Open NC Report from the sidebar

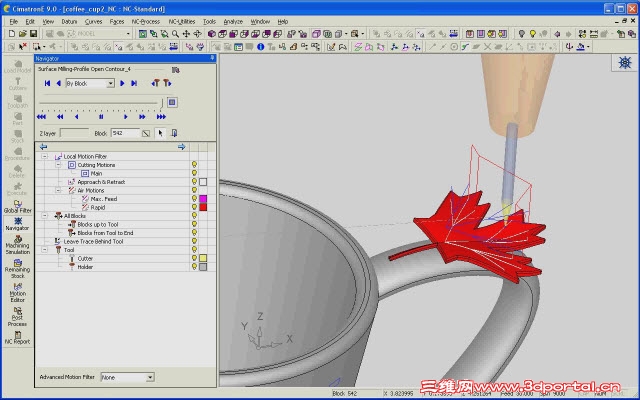point(18,338)
